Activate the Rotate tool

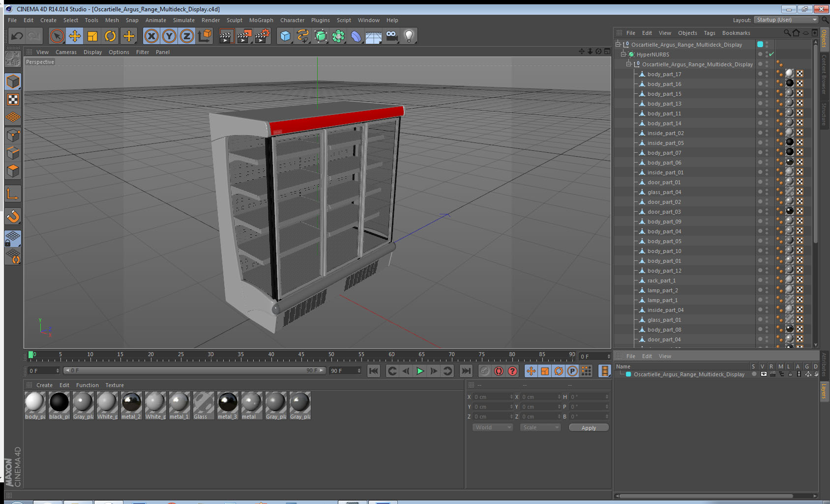click(x=110, y=36)
